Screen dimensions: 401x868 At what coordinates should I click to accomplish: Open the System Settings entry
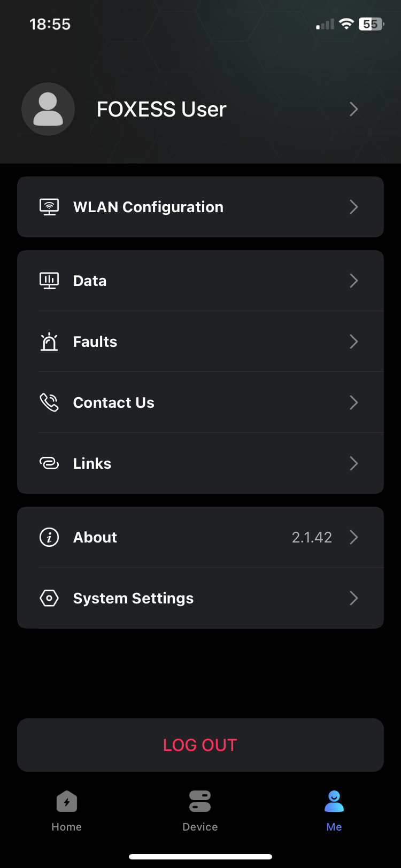[133, 598]
